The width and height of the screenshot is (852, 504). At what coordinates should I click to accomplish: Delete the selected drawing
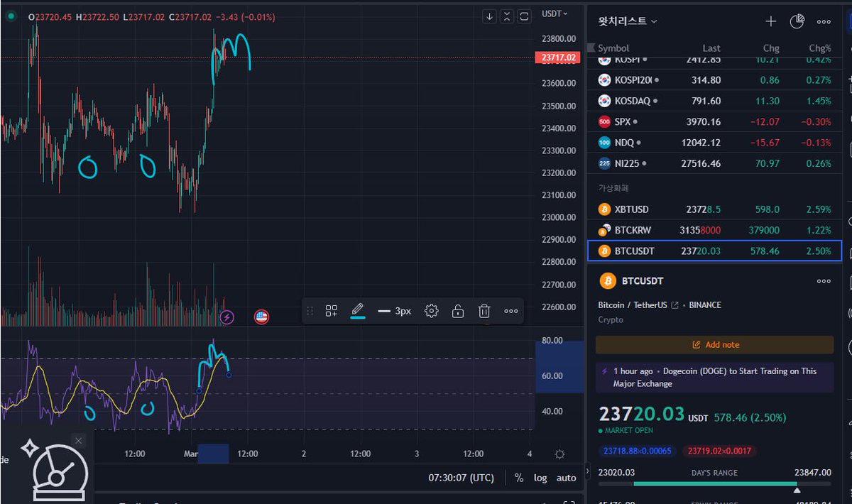pos(484,311)
